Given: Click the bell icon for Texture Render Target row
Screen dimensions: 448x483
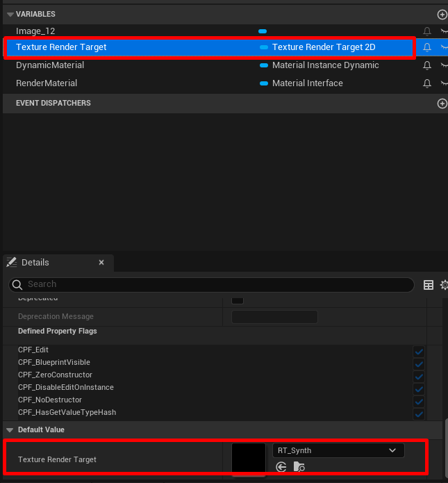Looking at the screenshot, I should 426,47.
